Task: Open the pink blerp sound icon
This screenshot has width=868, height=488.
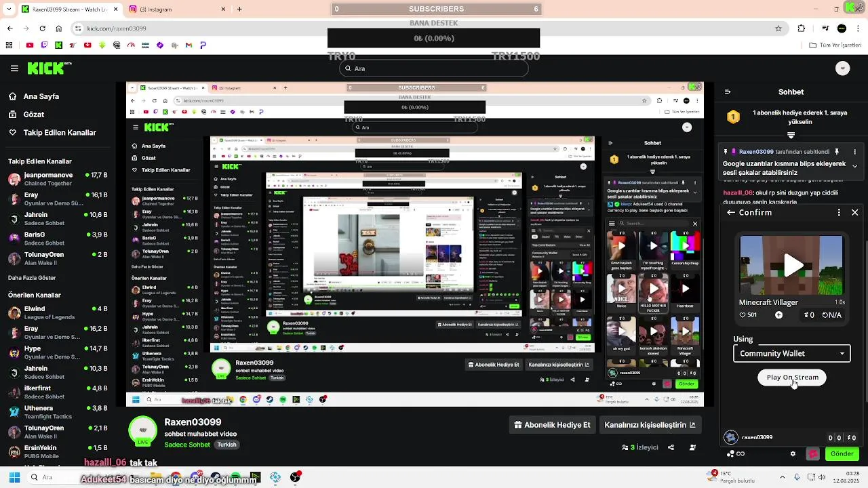Action: click(812, 454)
